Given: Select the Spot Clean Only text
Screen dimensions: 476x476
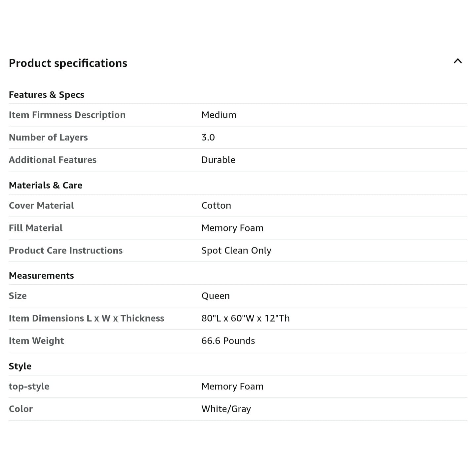Looking at the screenshot, I should pos(236,251).
